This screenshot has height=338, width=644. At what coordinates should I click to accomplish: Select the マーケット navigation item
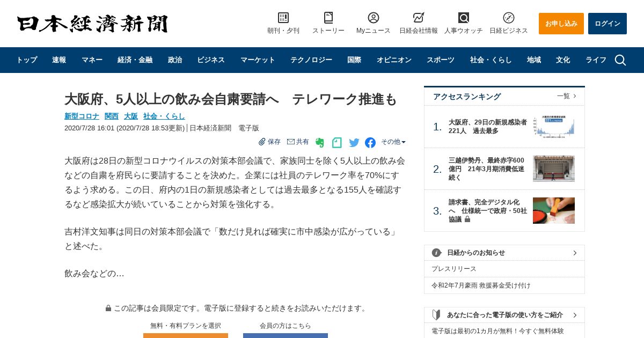pos(258,60)
